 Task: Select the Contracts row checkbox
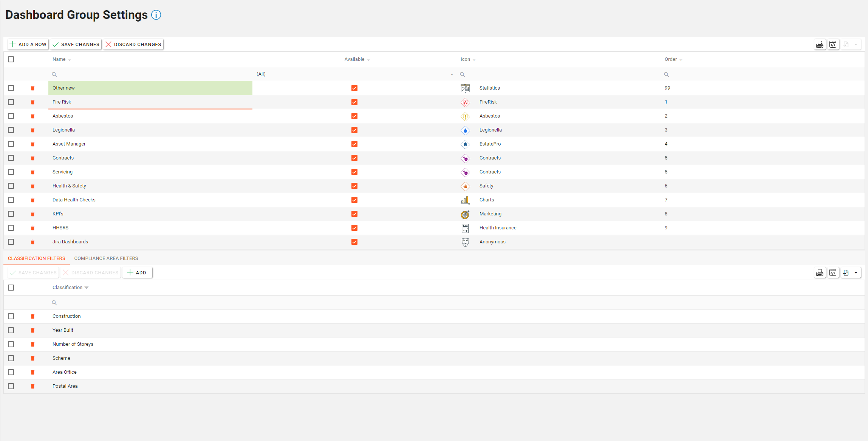click(11, 158)
